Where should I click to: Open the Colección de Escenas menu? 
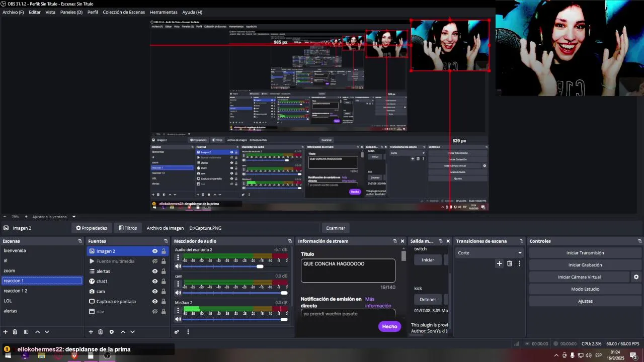(x=124, y=12)
